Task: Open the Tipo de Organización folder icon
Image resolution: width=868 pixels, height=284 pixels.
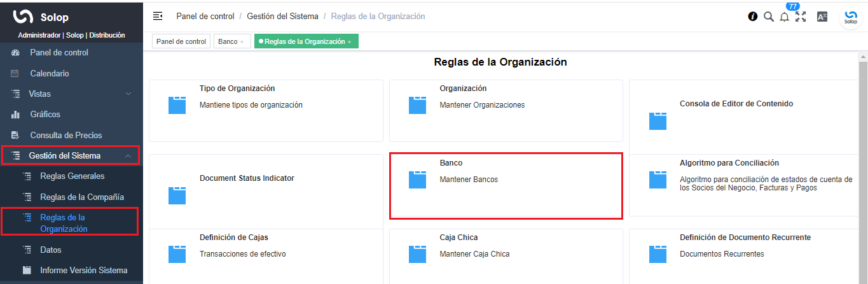Action: click(x=177, y=105)
